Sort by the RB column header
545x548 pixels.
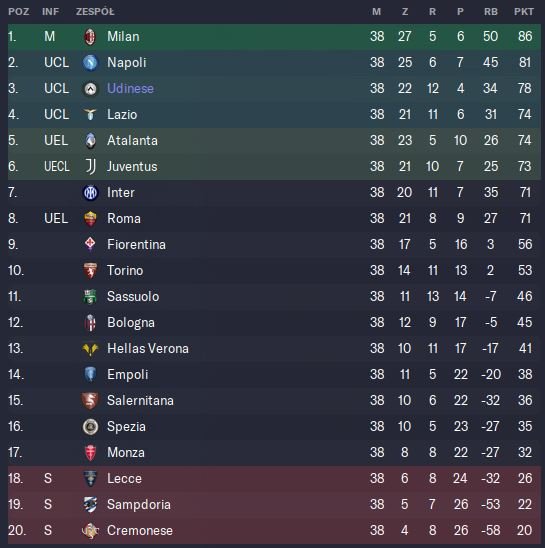[490, 12]
